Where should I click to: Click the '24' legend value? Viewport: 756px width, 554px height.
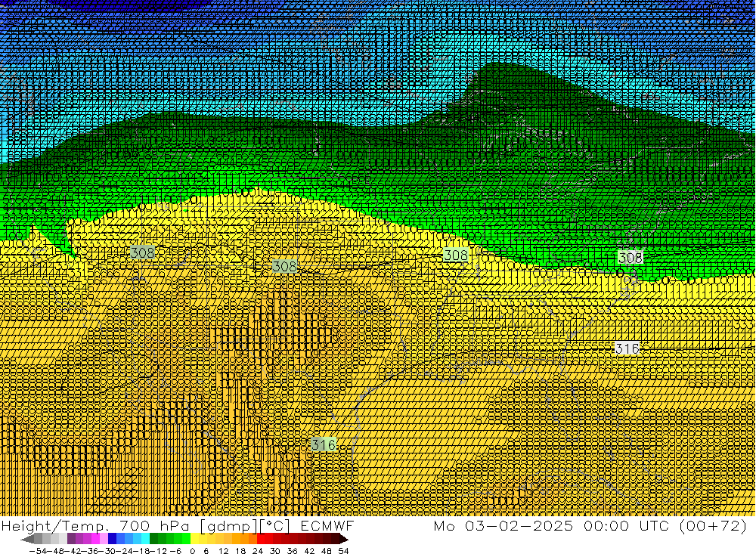pyautogui.click(x=258, y=551)
